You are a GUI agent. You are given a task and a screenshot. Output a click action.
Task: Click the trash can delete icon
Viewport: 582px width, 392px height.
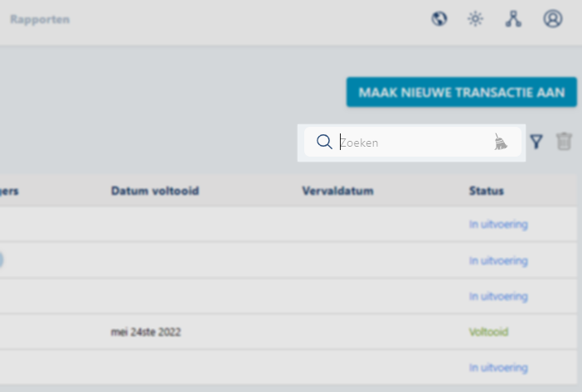(564, 141)
